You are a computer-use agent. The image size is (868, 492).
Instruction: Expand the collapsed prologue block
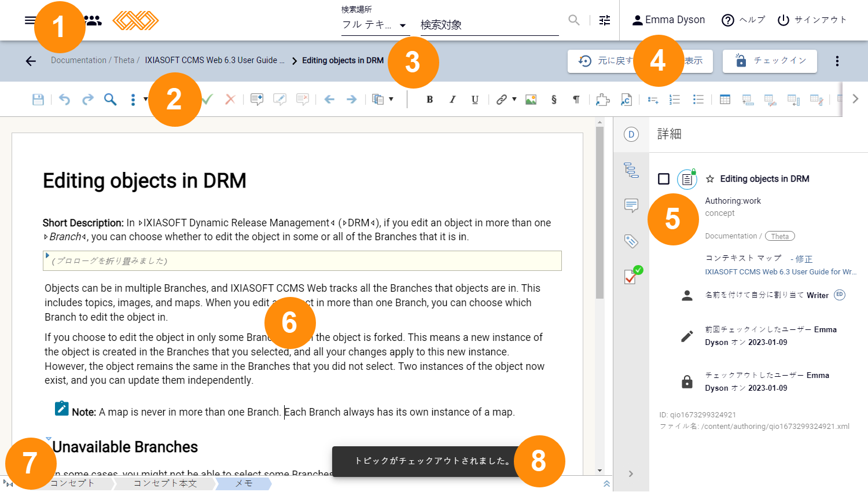47,255
